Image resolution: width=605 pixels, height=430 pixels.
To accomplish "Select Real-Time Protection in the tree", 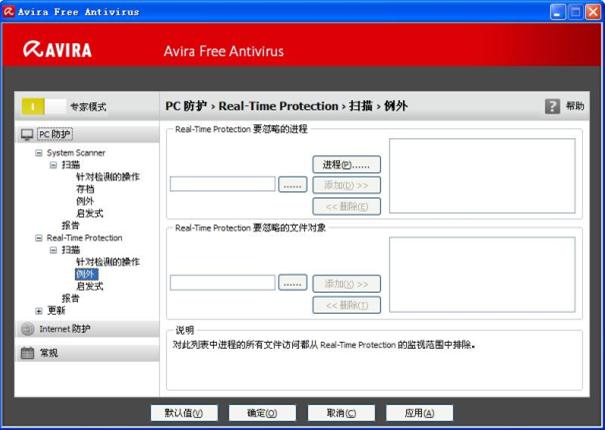I will point(84,238).
